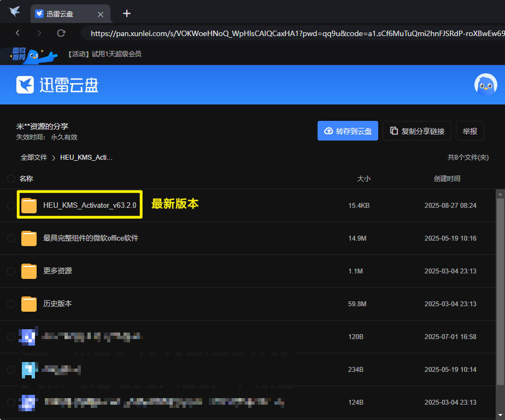Open a new tab with plus button
The image size is (505, 420).
[127, 14]
